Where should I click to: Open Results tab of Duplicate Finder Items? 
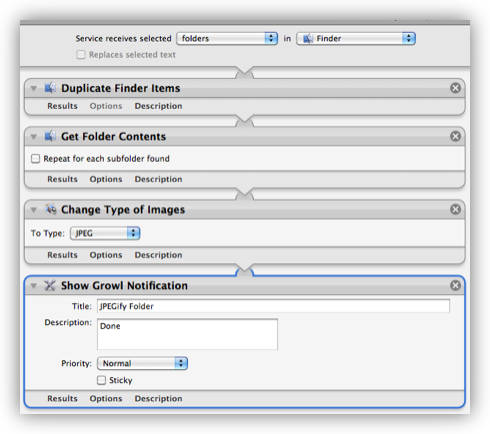62,106
